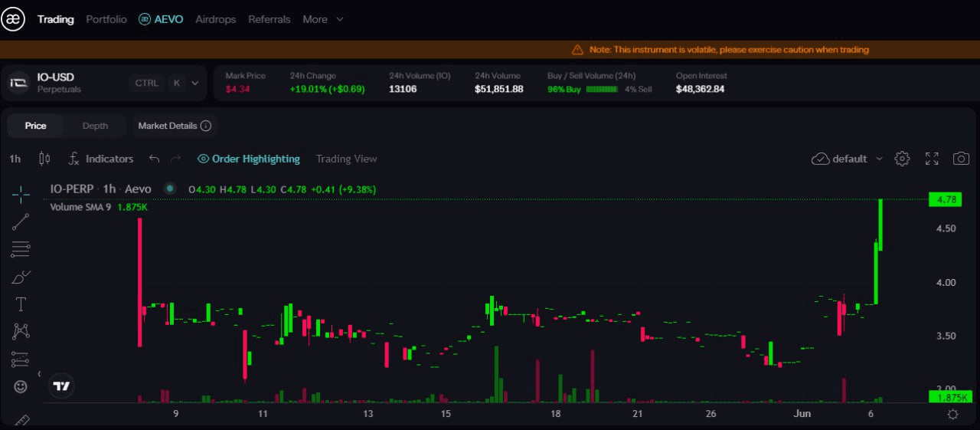The width and height of the screenshot is (980, 430).
Task: Redo chart action
Action: (x=175, y=159)
